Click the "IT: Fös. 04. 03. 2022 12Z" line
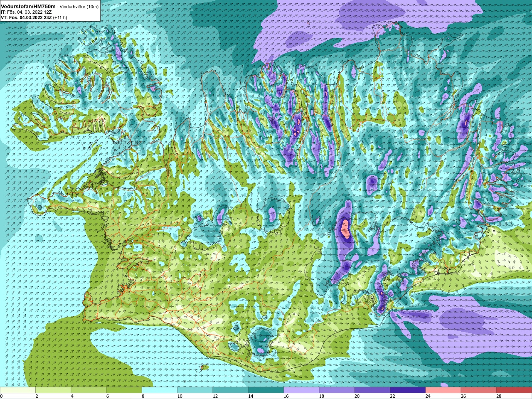This screenshot has width=532, height=399. coord(26,12)
